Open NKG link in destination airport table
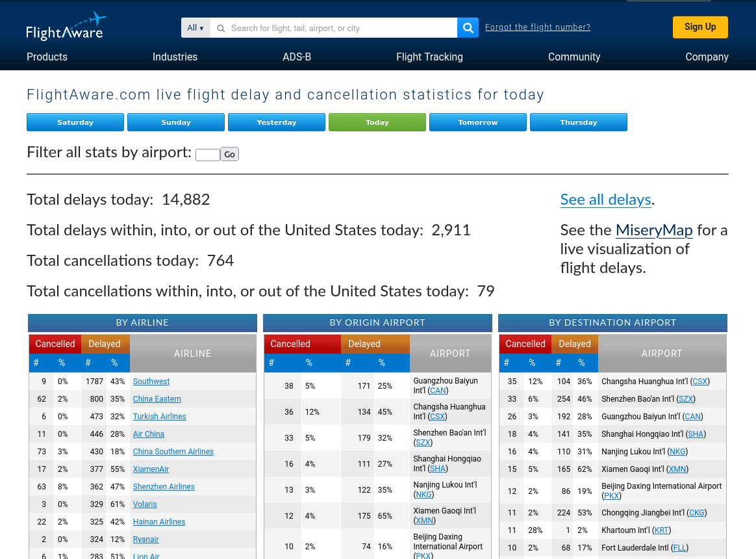 677,452
